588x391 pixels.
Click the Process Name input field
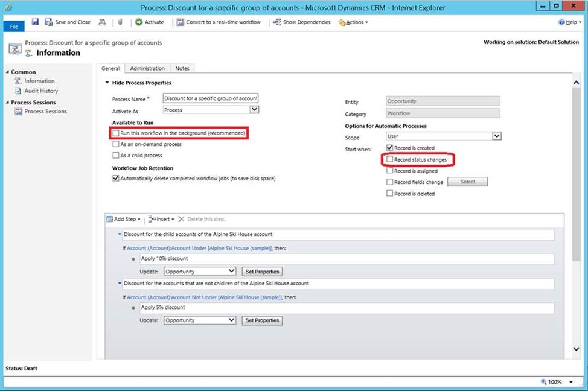click(x=211, y=98)
